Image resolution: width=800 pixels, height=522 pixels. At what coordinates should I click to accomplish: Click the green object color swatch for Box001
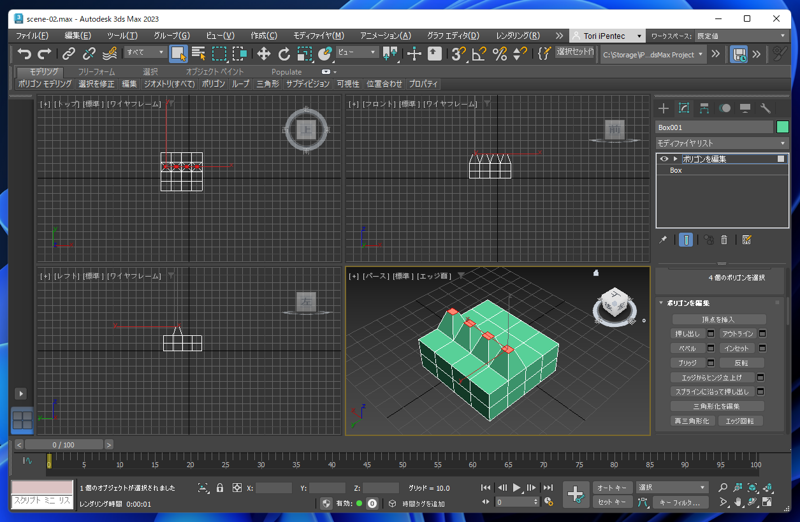(x=782, y=127)
